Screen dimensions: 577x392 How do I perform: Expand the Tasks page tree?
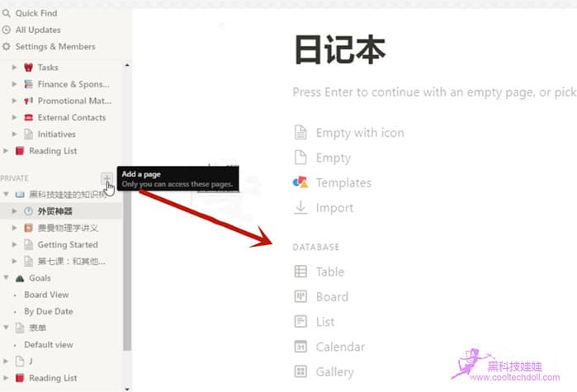14,68
